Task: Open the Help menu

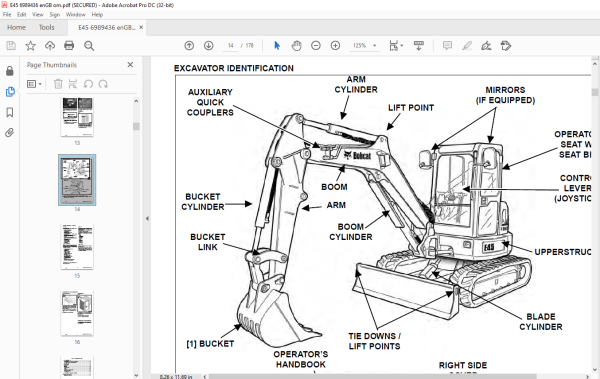Action: click(97, 15)
